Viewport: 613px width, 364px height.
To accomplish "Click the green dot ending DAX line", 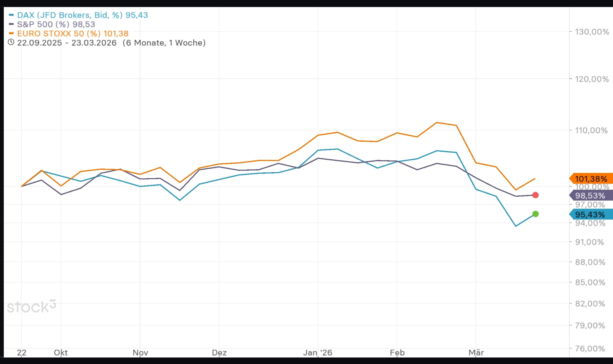I will (535, 214).
